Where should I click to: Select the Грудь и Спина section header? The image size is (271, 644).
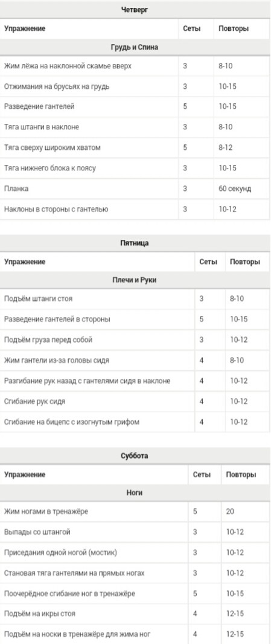coord(135,47)
